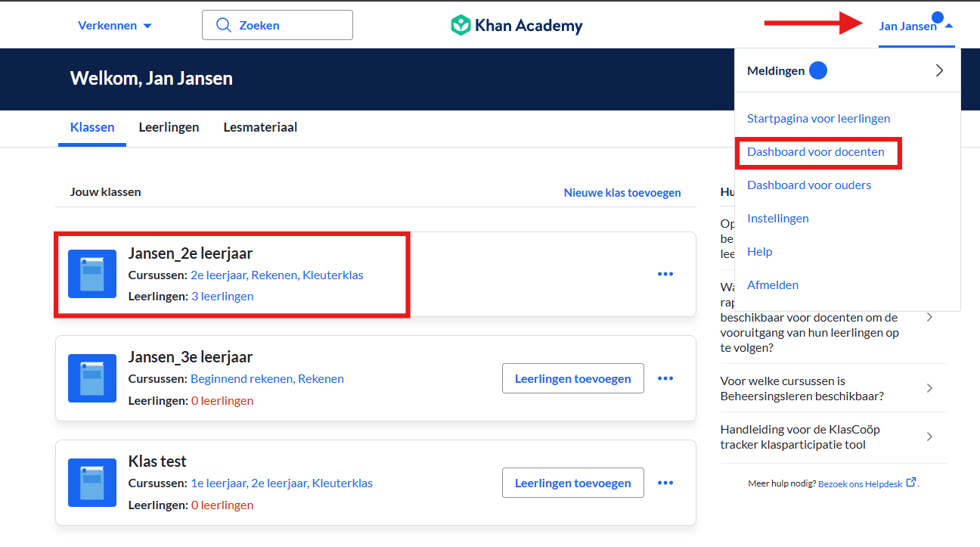Click the Khan Academy wordmark text
The width and height of the screenshot is (980, 547).
(x=529, y=26)
